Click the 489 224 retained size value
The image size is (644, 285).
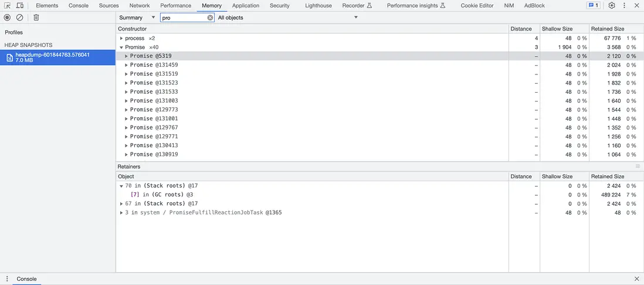coord(611,195)
